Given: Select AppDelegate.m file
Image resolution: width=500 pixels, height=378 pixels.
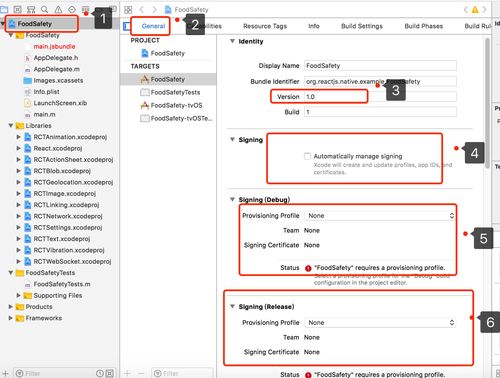Looking at the screenshot, I should pyautogui.click(x=56, y=69).
